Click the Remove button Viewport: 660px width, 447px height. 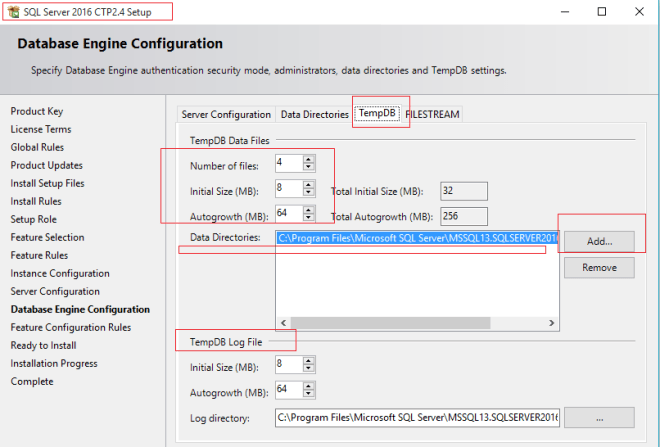[x=599, y=268]
